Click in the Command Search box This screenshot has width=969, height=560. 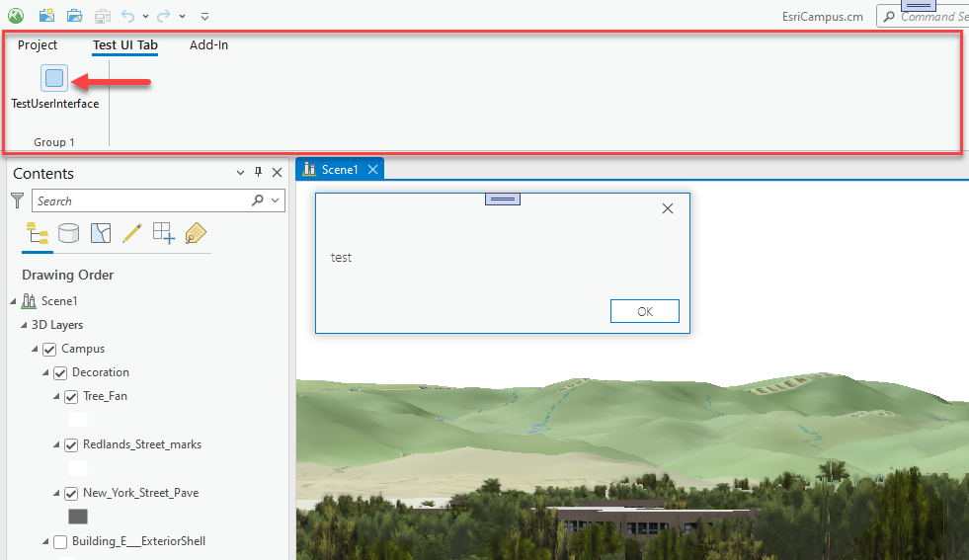tap(924, 17)
